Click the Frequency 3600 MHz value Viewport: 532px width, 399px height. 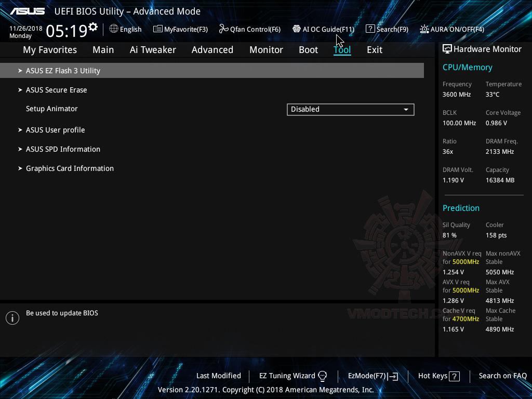point(456,95)
